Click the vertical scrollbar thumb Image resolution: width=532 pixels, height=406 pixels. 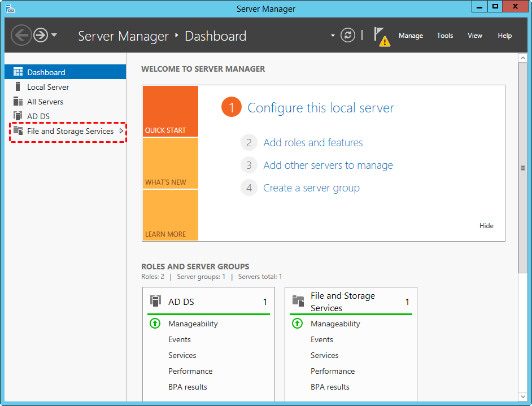(523, 168)
